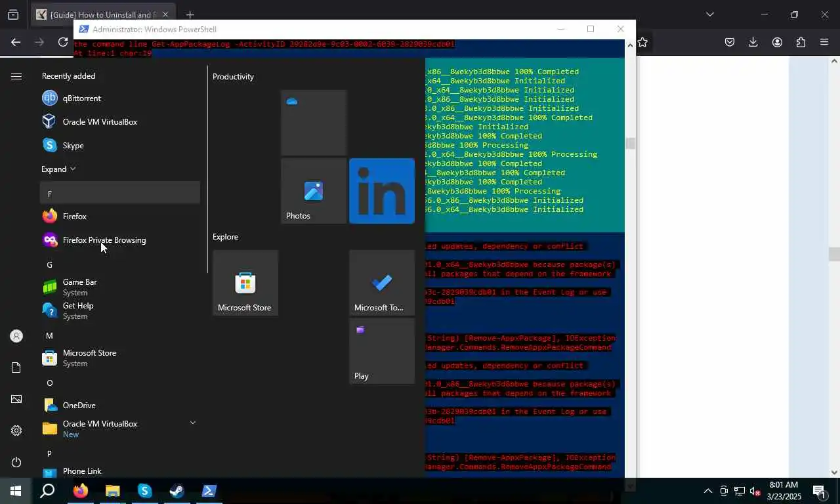Open Pocket save button in Firefox
The height and width of the screenshot is (504, 840).
coord(730,42)
